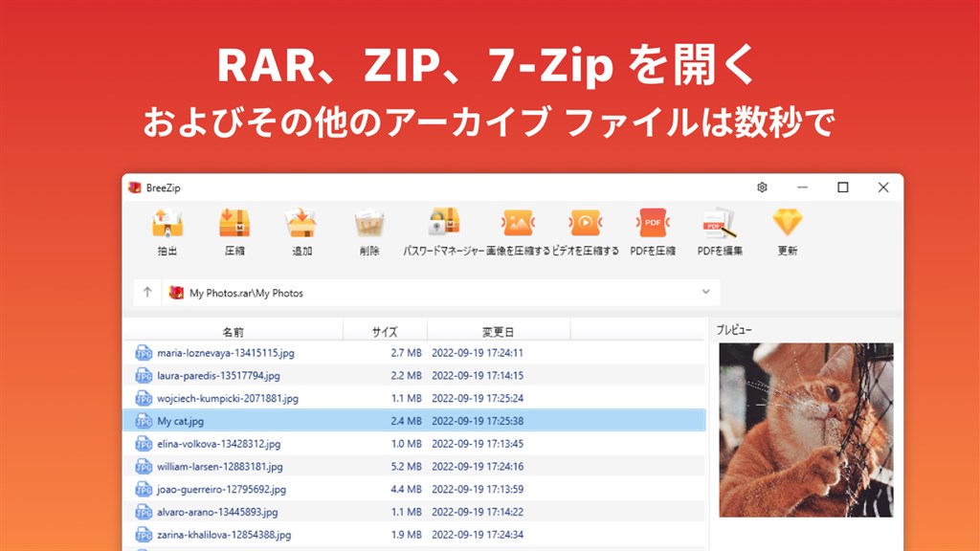Click the Extract (抽出) toolbar icon
The image size is (980, 551).
click(x=167, y=224)
